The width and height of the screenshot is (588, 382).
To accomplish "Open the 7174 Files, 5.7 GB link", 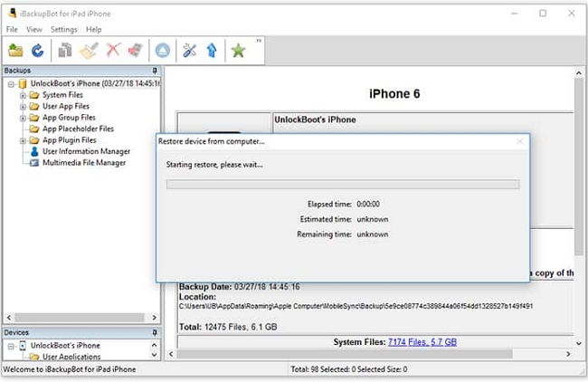I will pyautogui.click(x=422, y=342).
